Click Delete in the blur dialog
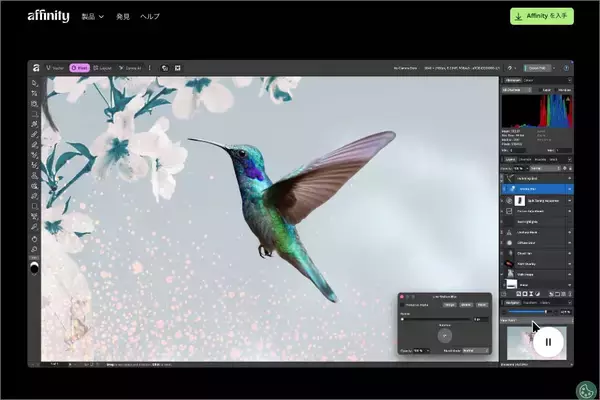 tap(466, 305)
